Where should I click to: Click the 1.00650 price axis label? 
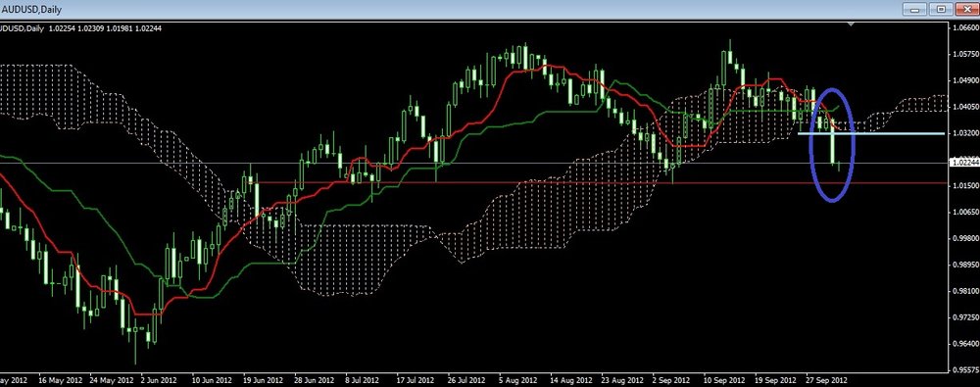point(965,212)
